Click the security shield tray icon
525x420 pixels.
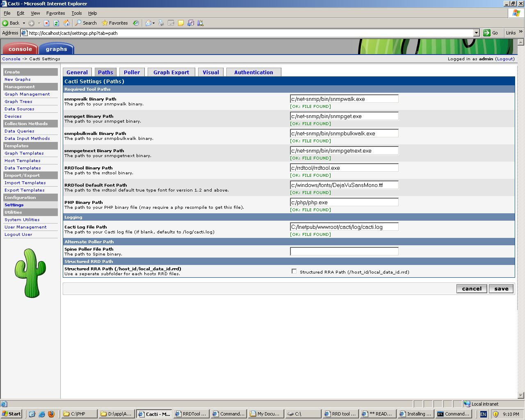coord(495,414)
